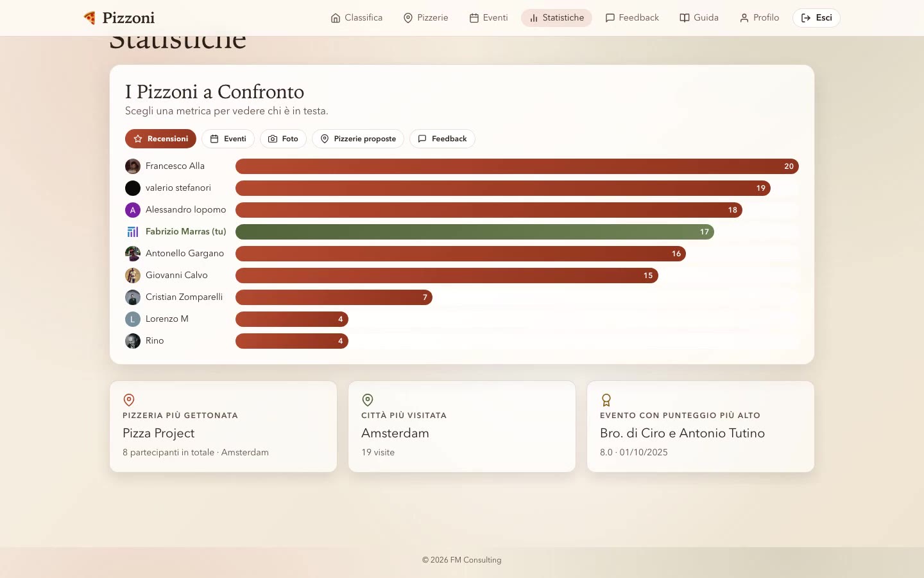Screen dimensions: 924x578
Task: Switch the chart metric to Eventi
Action: tap(228, 139)
